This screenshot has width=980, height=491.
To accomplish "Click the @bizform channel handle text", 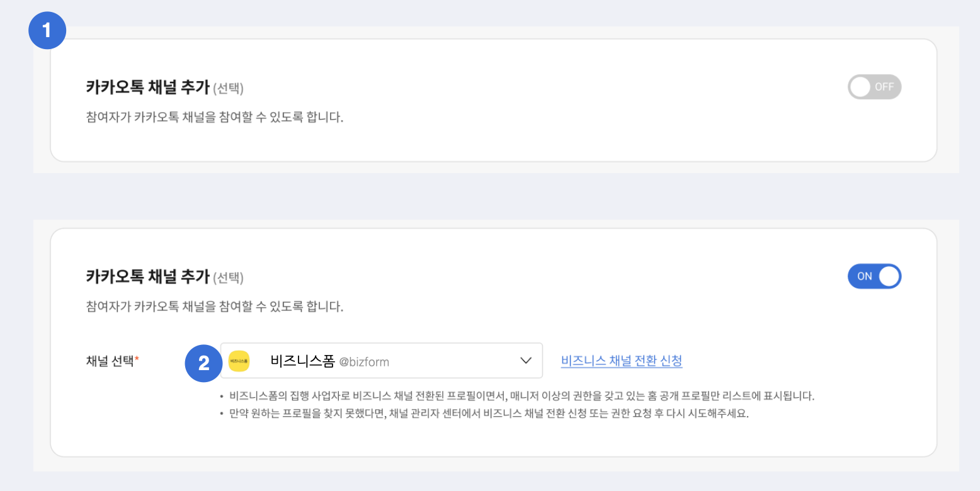I will (x=364, y=362).
